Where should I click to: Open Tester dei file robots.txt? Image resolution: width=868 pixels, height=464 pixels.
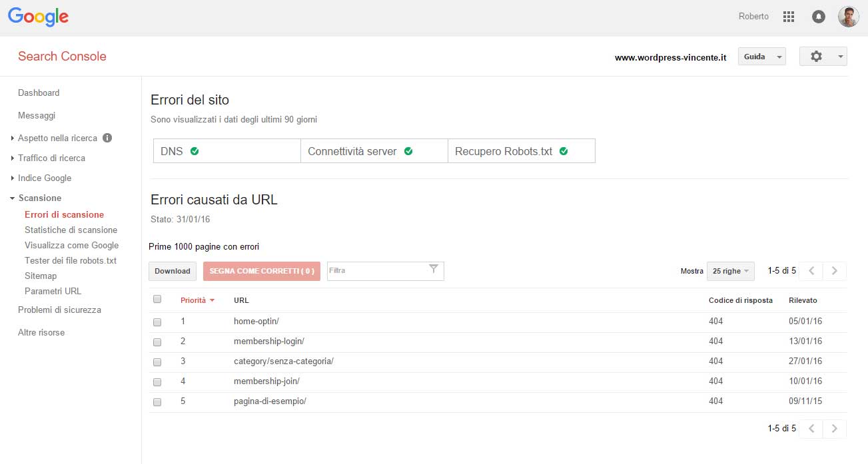(x=71, y=261)
